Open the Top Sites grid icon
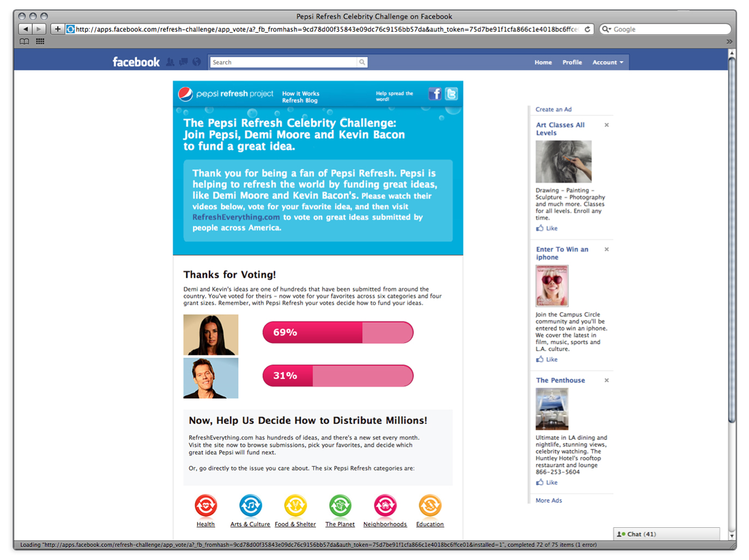749x560 pixels. 40,41
